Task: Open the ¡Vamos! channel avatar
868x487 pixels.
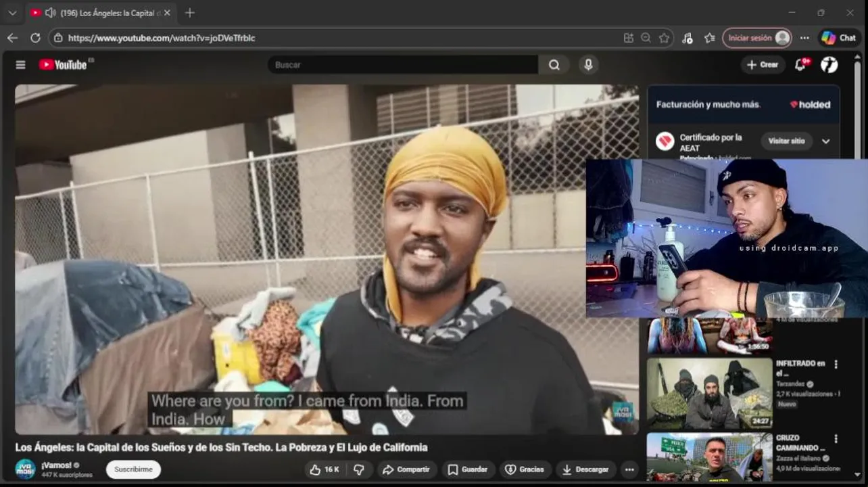Action: [25, 469]
